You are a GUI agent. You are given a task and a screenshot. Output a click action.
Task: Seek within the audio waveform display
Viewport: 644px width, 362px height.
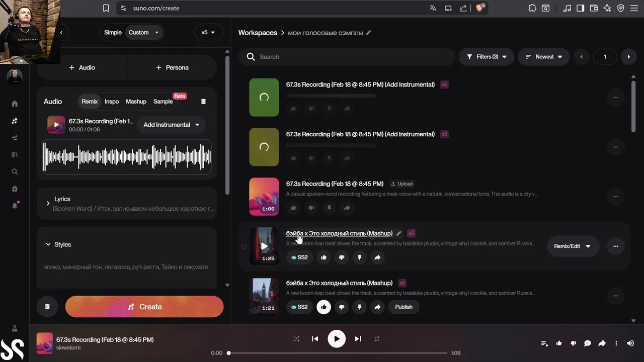(127, 157)
